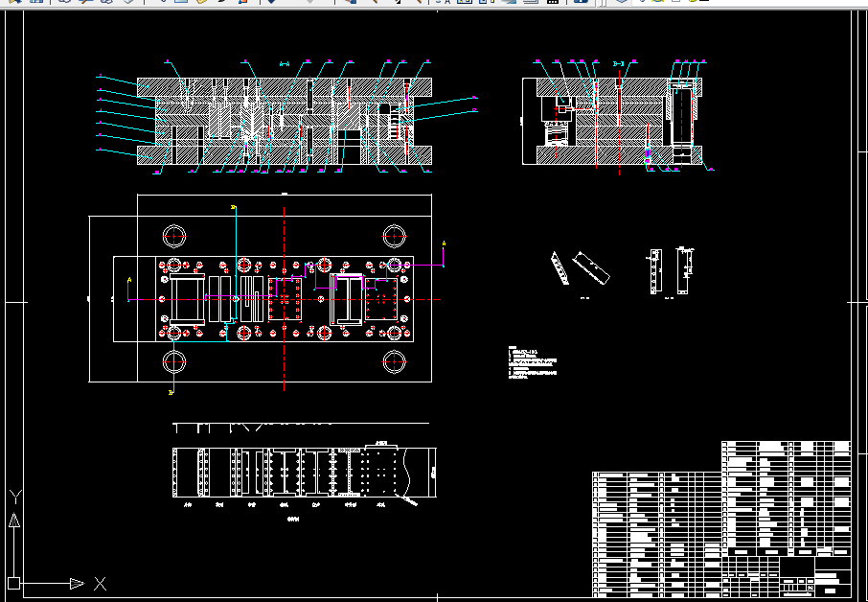
Task: Select the narrow angled part with holes
Action: point(560,268)
